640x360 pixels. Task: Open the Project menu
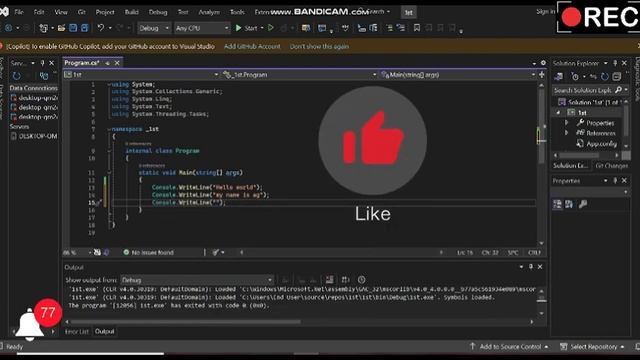click(x=105, y=12)
